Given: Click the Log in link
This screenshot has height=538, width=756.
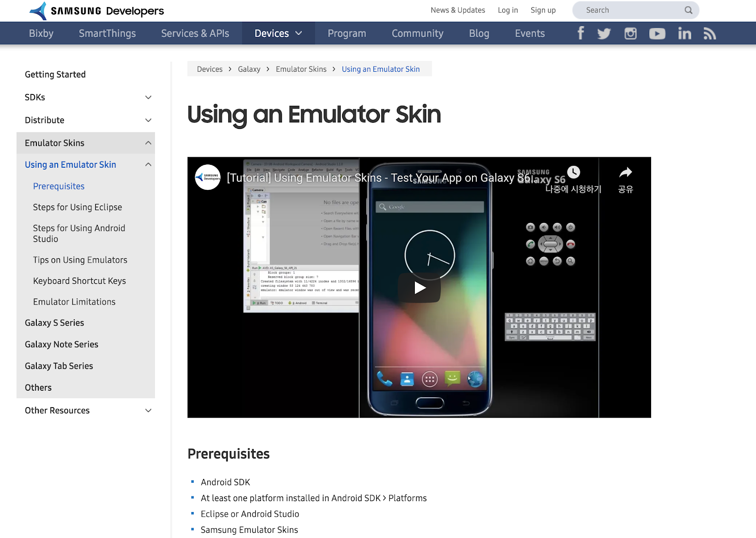Looking at the screenshot, I should coord(508,10).
